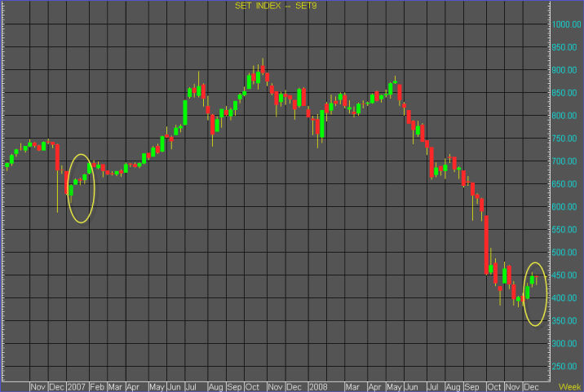Click the 2008 year label on time axis

(318, 387)
